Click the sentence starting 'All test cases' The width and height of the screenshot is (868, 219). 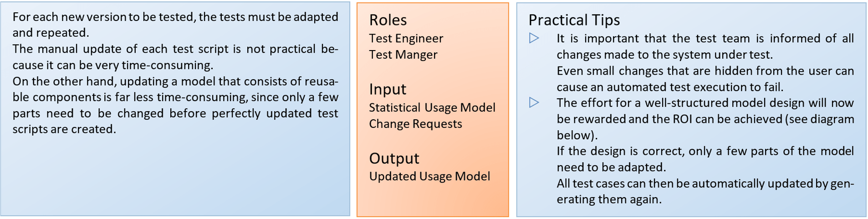(705, 183)
